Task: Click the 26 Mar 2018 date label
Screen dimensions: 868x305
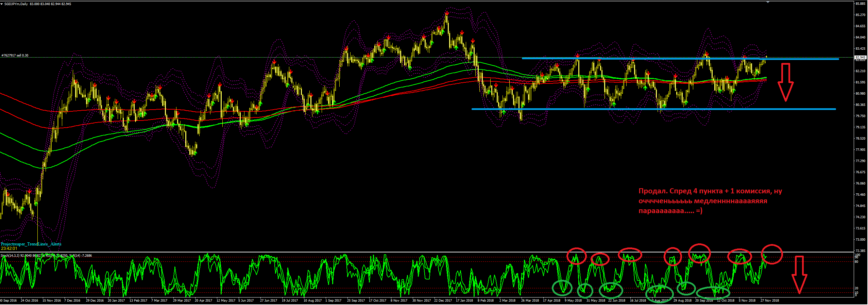Action: click(530, 301)
